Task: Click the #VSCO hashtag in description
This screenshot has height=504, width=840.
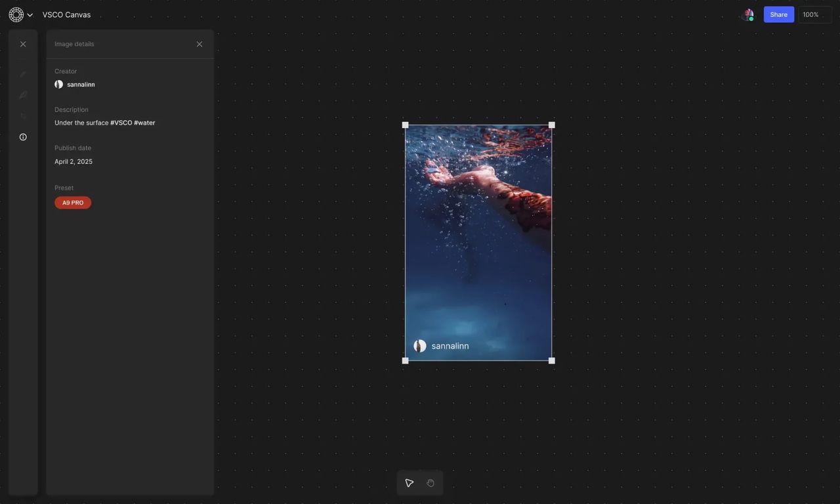Action: 121,123
